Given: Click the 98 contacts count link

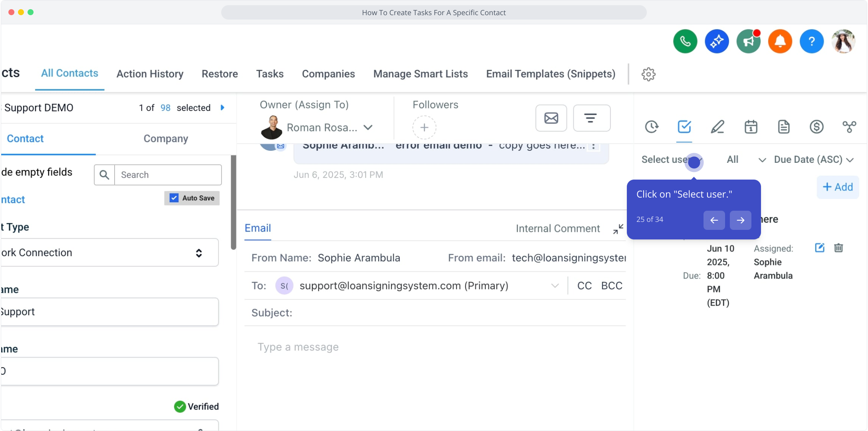Looking at the screenshot, I should [x=165, y=108].
